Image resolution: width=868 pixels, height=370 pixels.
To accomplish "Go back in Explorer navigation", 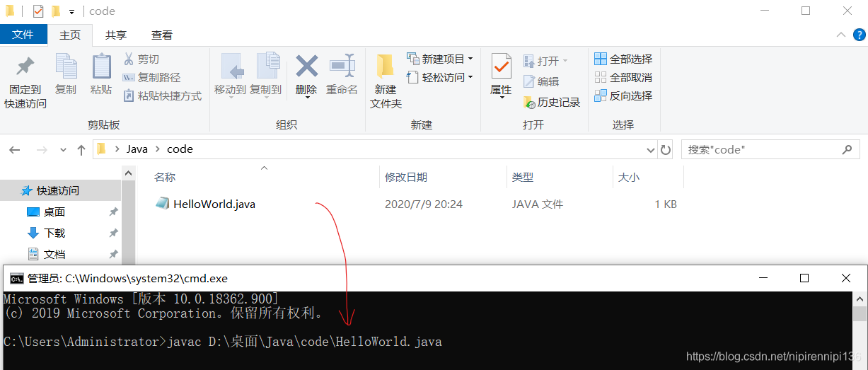I will click(15, 150).
